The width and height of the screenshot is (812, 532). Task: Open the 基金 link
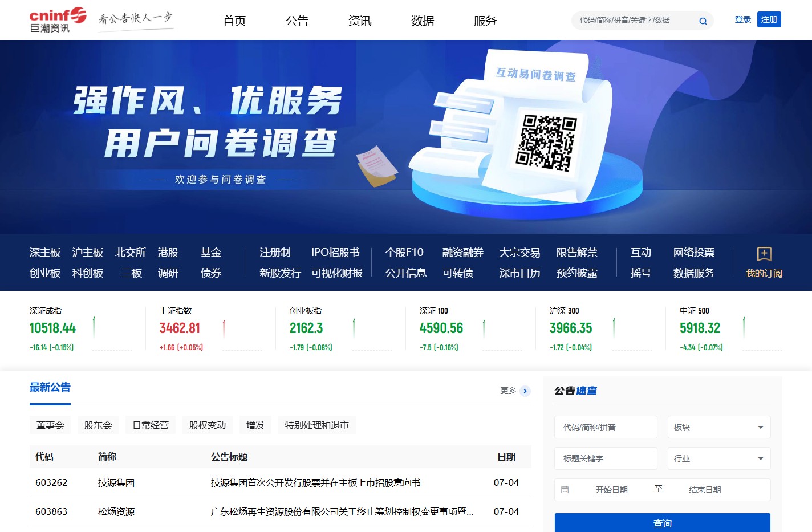[x=211, y=253]
